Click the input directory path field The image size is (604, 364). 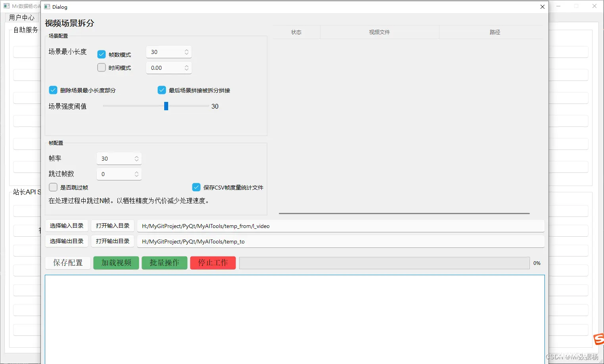pos(341,226)
